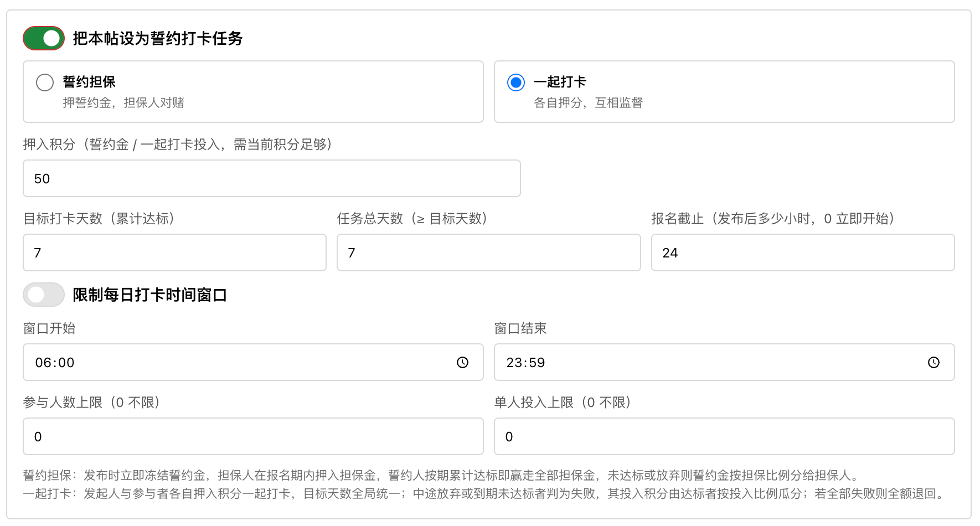Click the 窗口结束 time field showing 23:59

(x=724, y=362)
